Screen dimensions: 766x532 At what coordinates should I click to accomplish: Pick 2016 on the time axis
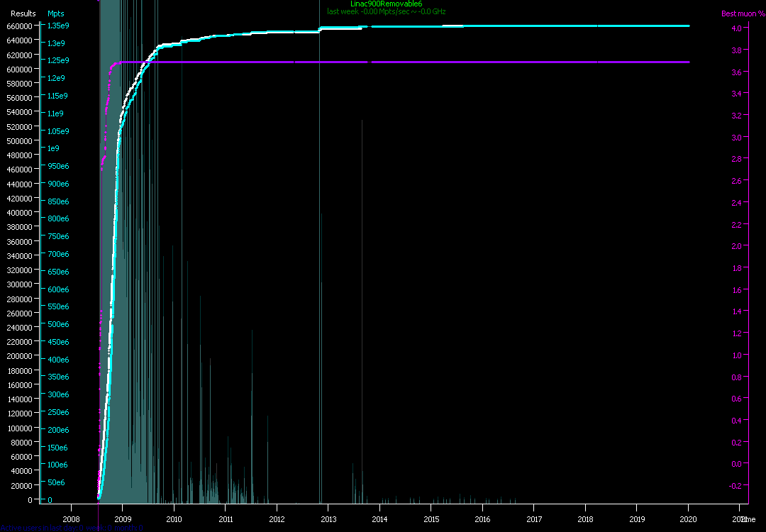tap(482, 519)
